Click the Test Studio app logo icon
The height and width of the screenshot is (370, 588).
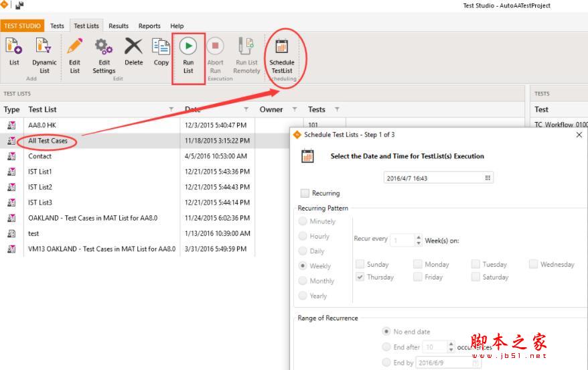pyautogui.click(x=4, y=5)
